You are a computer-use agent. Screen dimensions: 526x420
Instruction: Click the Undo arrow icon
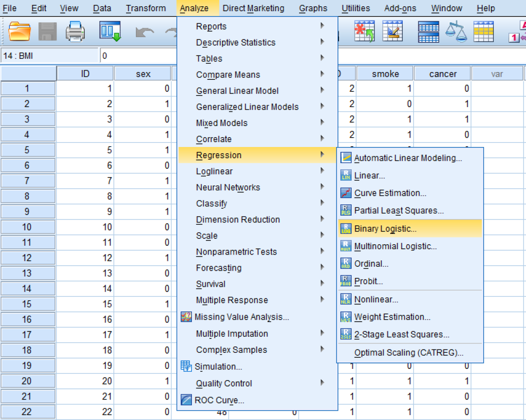(145, 33)
